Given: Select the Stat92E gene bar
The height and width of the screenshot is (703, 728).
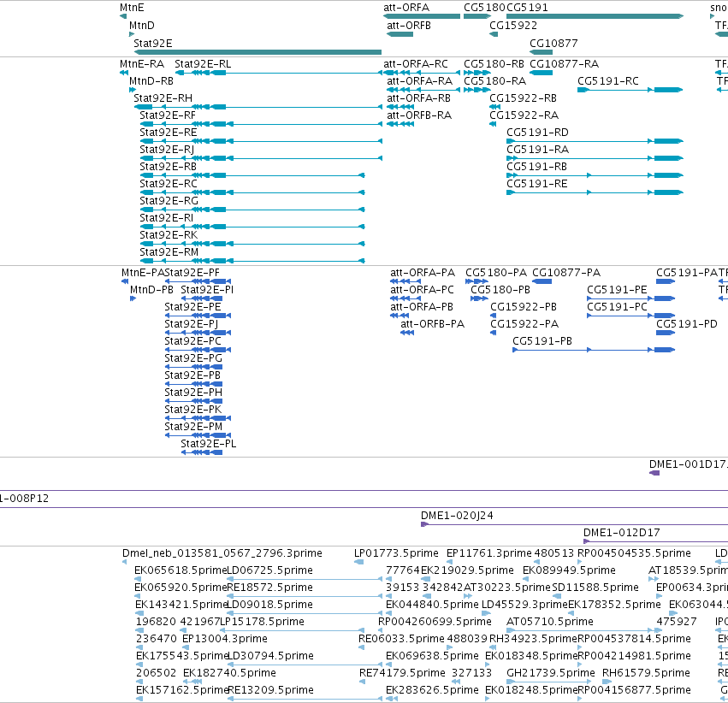Looking at the screenshot, I should (x=257, y=52).
